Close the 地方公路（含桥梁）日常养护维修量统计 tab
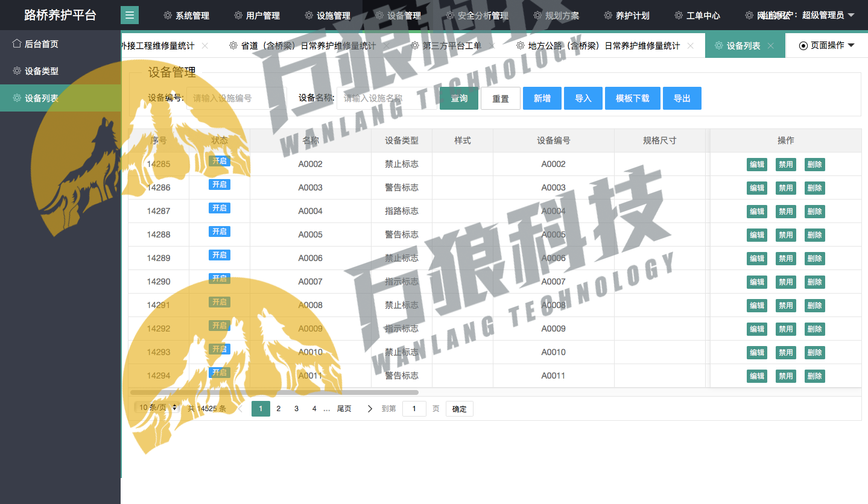This screenshot has height=504, width=868. [x=691, y=46]
